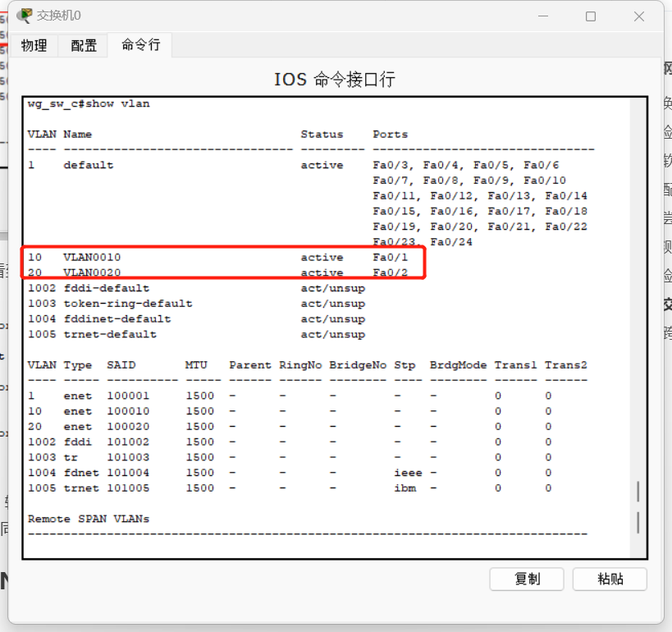This screenshot has height=632, width=672.
Task: Select the 命令行 tab
Action: click(140, 44)
